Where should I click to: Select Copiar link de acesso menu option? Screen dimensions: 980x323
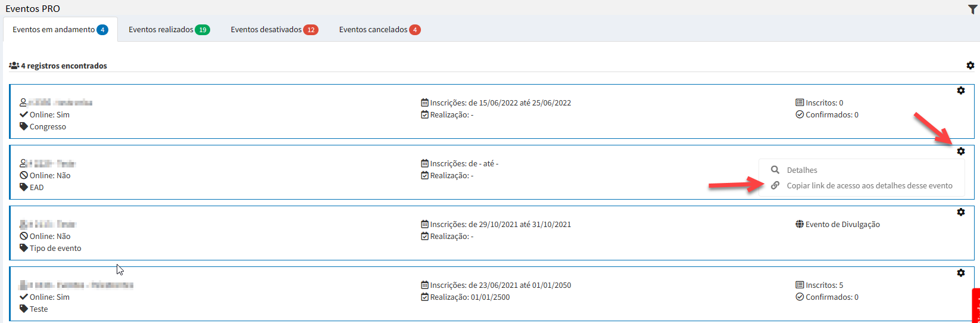869,186
